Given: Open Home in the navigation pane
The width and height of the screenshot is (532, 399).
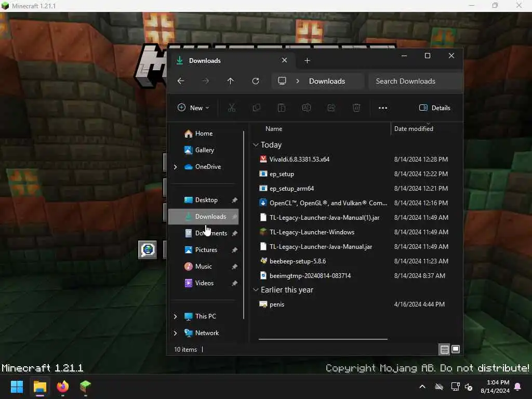Looking at the screenshot, I should click(203, 134).
